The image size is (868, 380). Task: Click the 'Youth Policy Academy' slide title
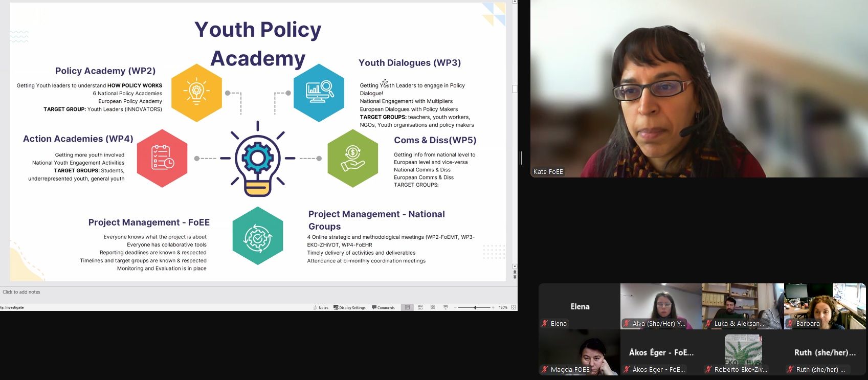[x=258, y=43]
